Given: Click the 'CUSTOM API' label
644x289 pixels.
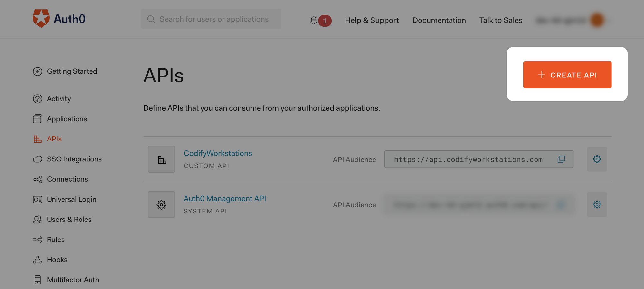Looking at the screenshot, I should (x=206, y=166).
